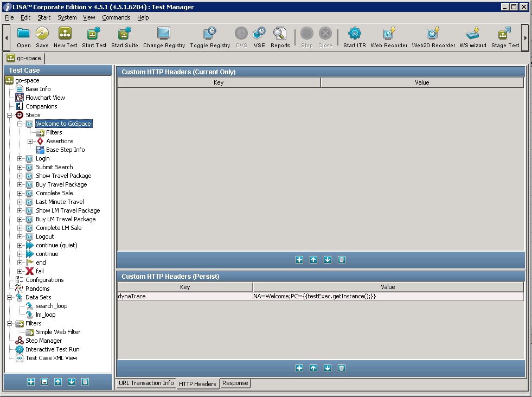
Task: Collapse the Welcome to GoSpace step
Action: (20, 124)
